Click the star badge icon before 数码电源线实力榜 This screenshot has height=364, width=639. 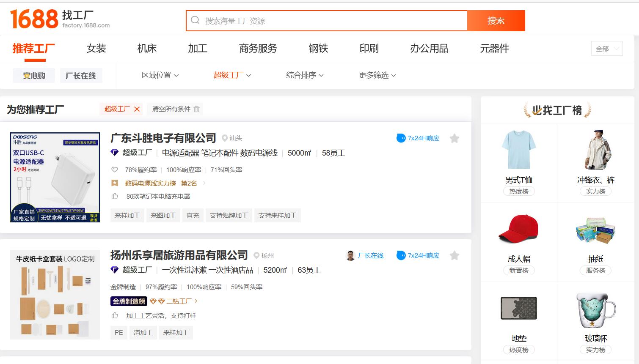point(114,183)
